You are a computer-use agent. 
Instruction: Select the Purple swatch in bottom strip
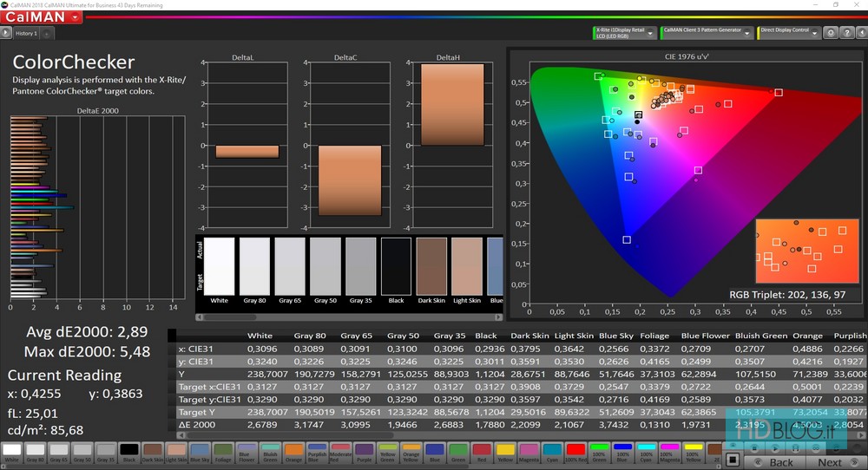365,453
